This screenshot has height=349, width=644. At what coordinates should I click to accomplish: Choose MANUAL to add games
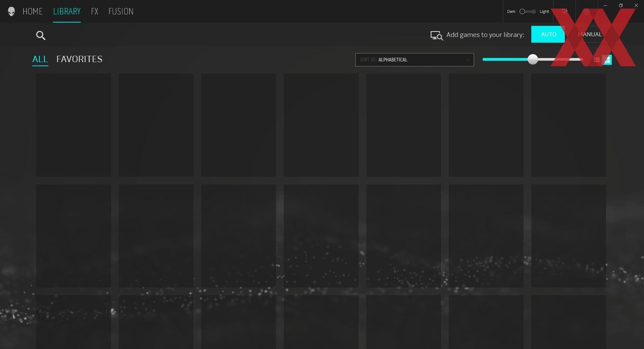tap(590, 34)
